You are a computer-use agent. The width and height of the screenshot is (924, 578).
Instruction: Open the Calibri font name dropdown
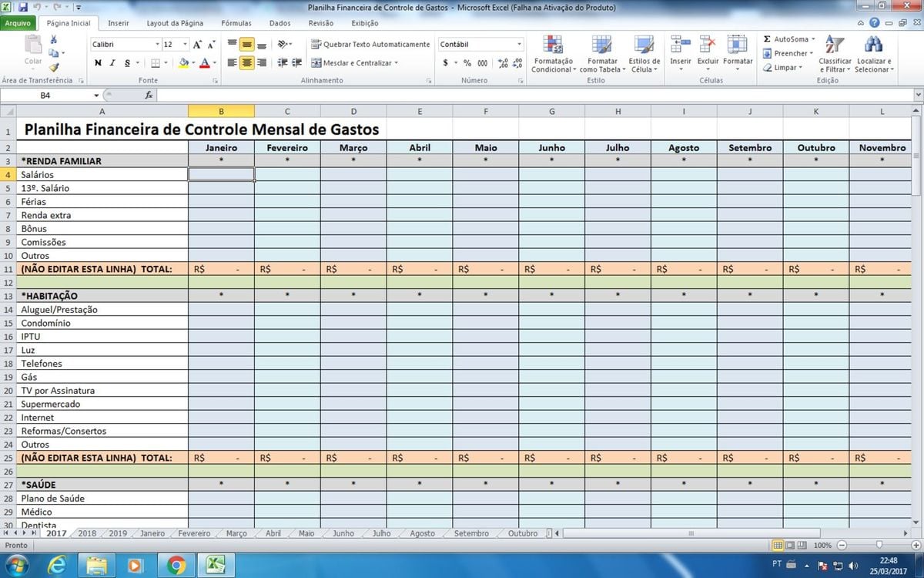158,45
